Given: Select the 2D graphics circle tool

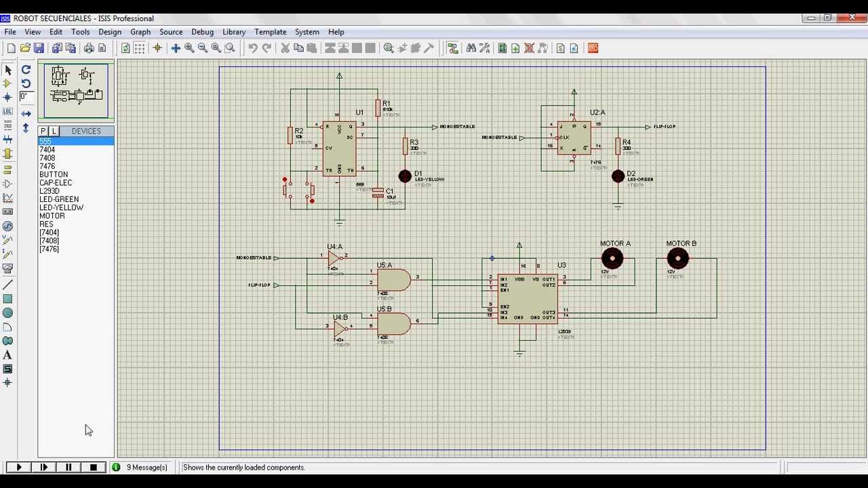Looking at the screenshot, I should (x=8, y=313).
